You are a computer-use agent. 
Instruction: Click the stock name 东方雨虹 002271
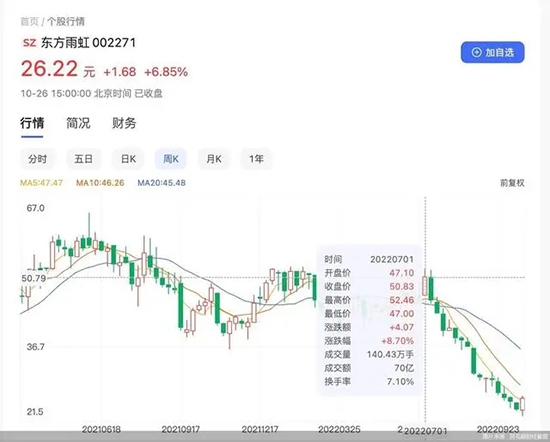pos(88,43)
